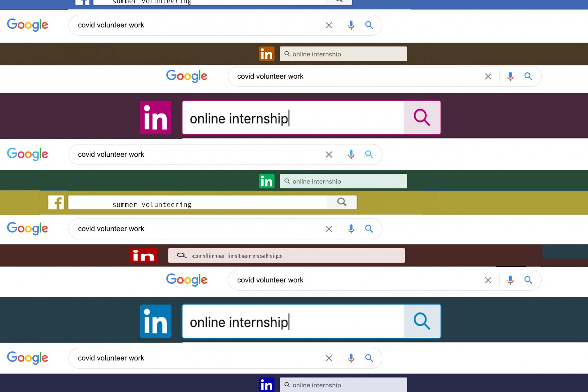The width and height of the screenshot is (588, 392).
Task: Click the large light-blue LinkedIn logo
Action: [155, 321]
